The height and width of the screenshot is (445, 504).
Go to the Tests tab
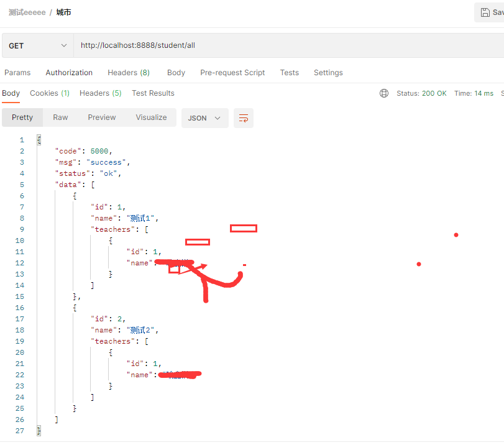289,73
